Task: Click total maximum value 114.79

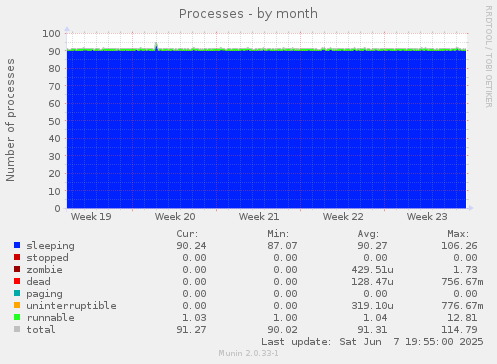Action: pos(459,330)
